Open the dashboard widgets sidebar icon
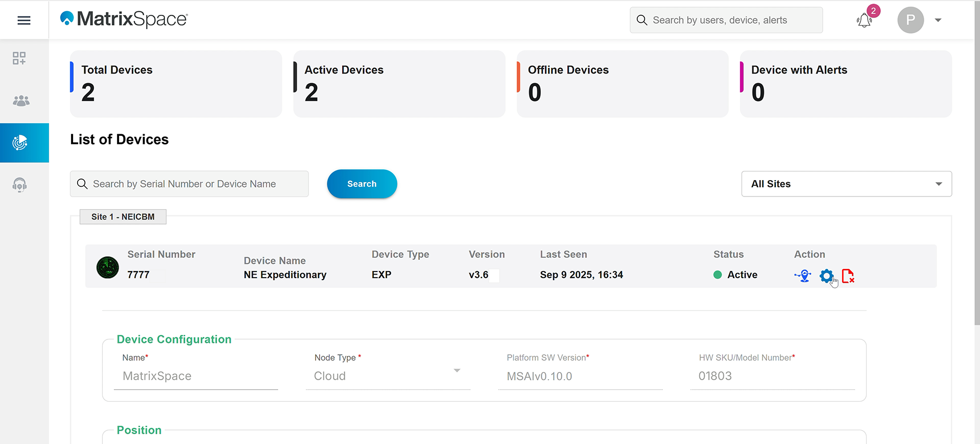980x444 pixels. (19, 58)
